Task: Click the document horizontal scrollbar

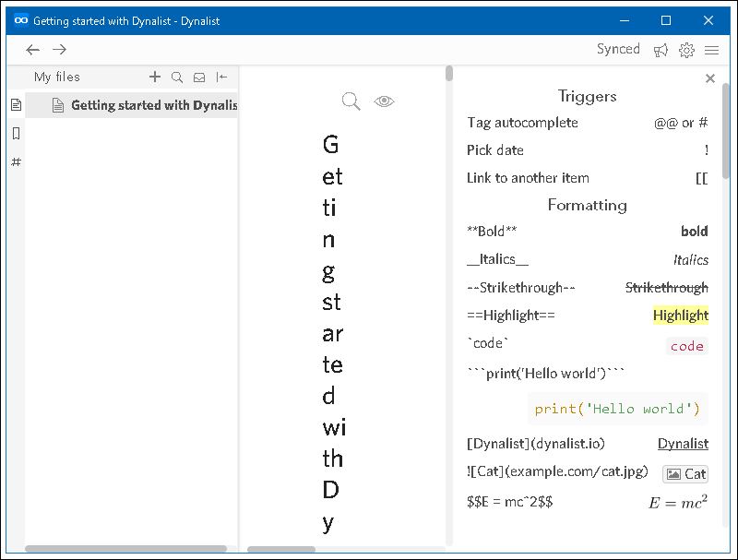Action: pyautogui.click(x=281, y=549)
